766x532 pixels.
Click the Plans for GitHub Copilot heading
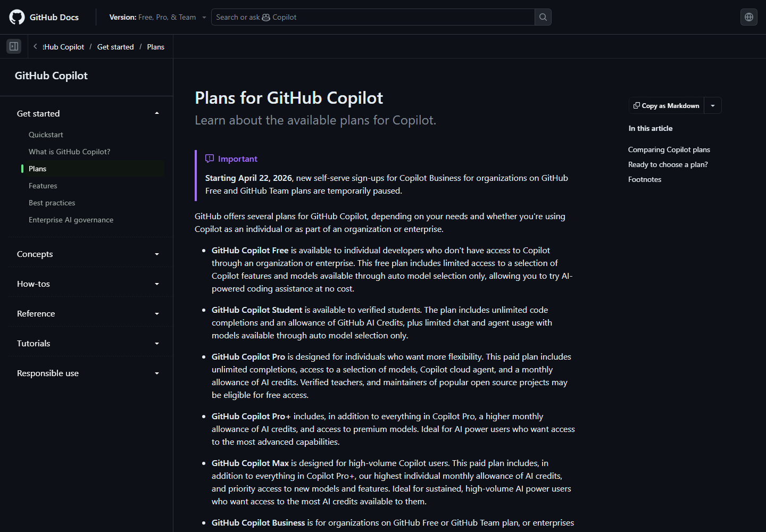click(289, 98)
